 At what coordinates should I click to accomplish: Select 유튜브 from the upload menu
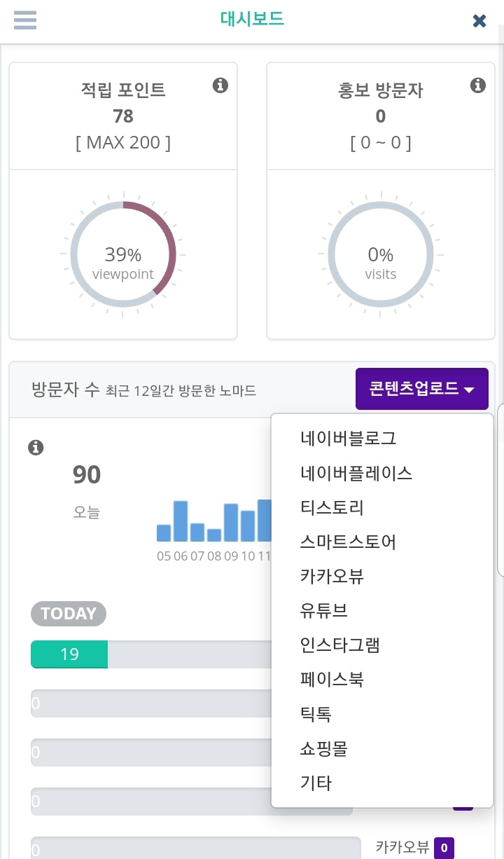[x=323, y=610]
